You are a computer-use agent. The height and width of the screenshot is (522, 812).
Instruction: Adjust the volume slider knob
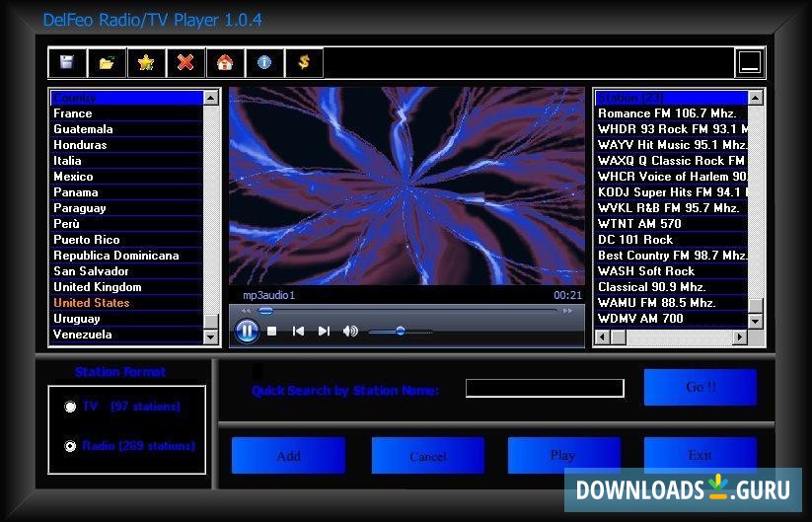pos(401,331)
